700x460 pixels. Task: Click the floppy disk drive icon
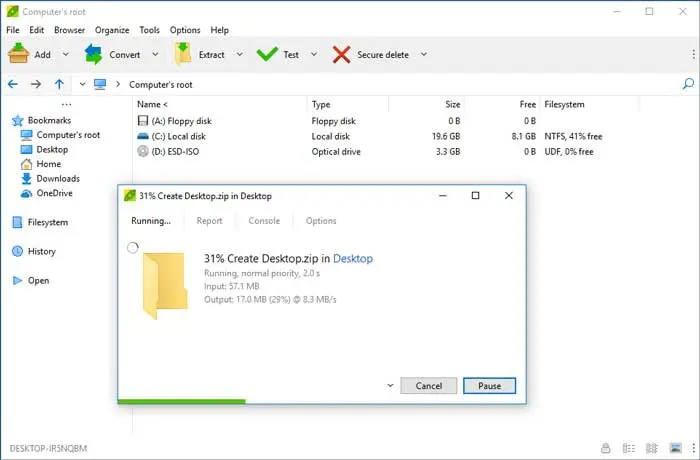tap(142, 121)
